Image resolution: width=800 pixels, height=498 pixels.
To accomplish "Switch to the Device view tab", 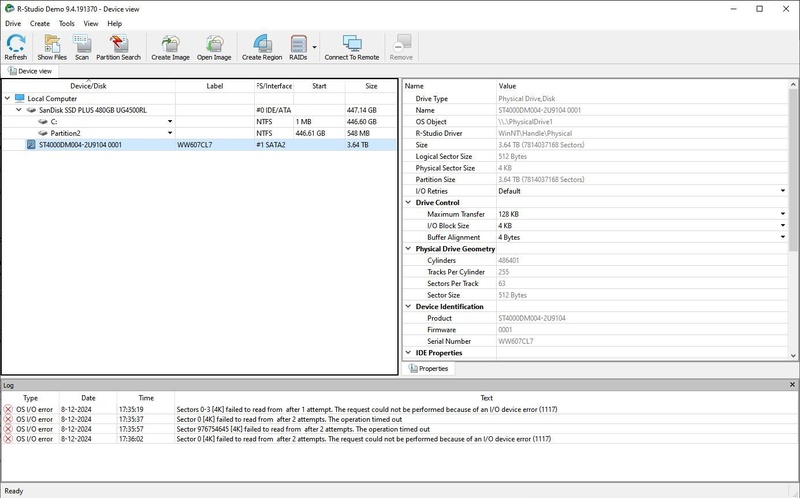I will [30, 71].
